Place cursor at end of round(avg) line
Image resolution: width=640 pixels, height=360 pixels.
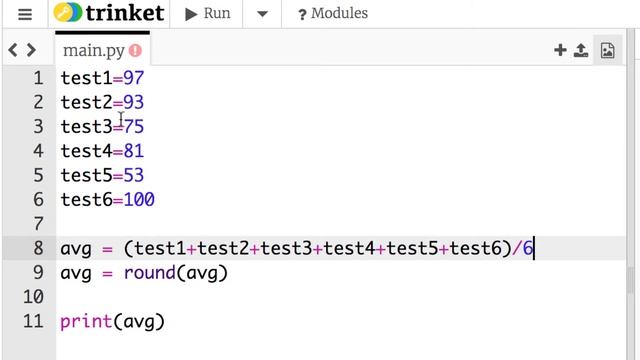tap(228, 273)
